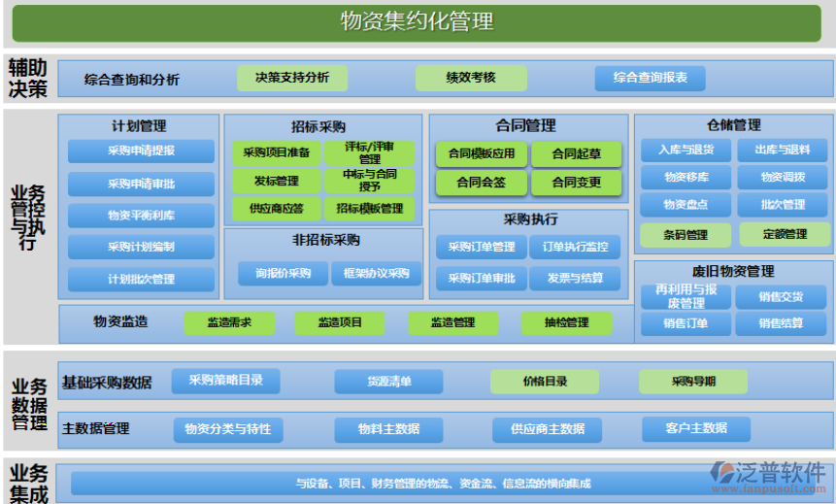Select 物资移库

[686, 178]
